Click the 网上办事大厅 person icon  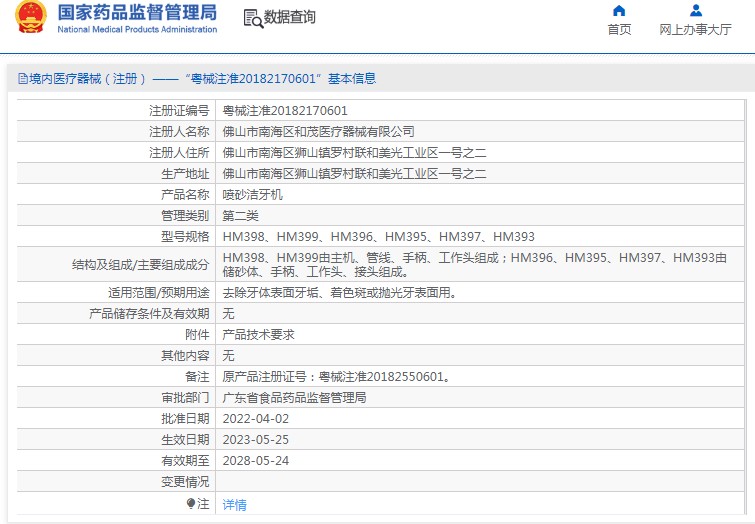pyautogui.click(x=695, y=11)
